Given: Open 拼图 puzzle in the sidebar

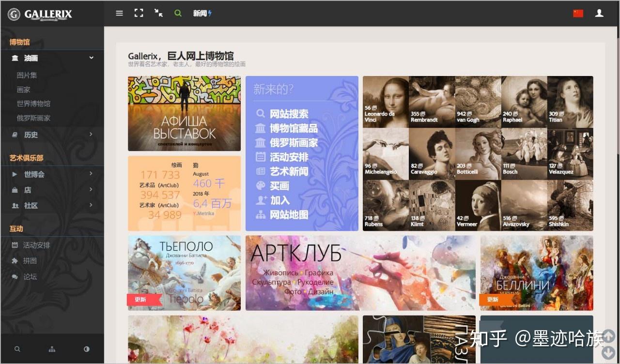Looking at the screenshot, I should click(30, 261).
